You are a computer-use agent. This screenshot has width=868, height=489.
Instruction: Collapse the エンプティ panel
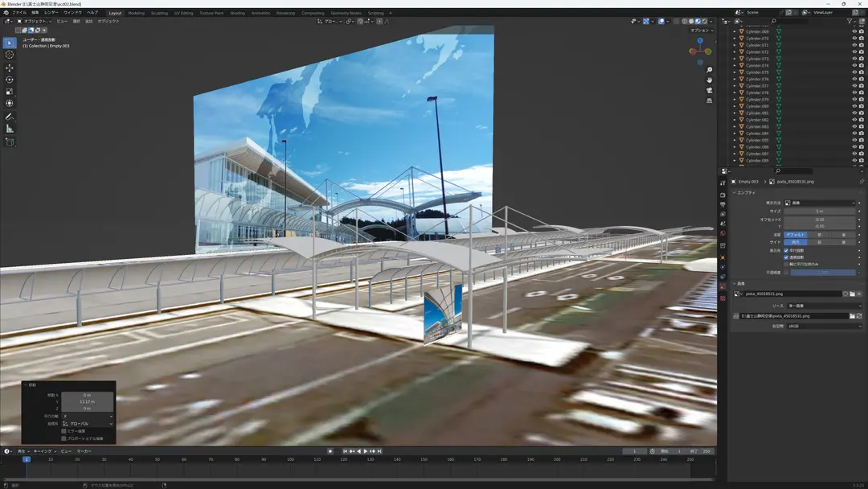coord(734,193)
